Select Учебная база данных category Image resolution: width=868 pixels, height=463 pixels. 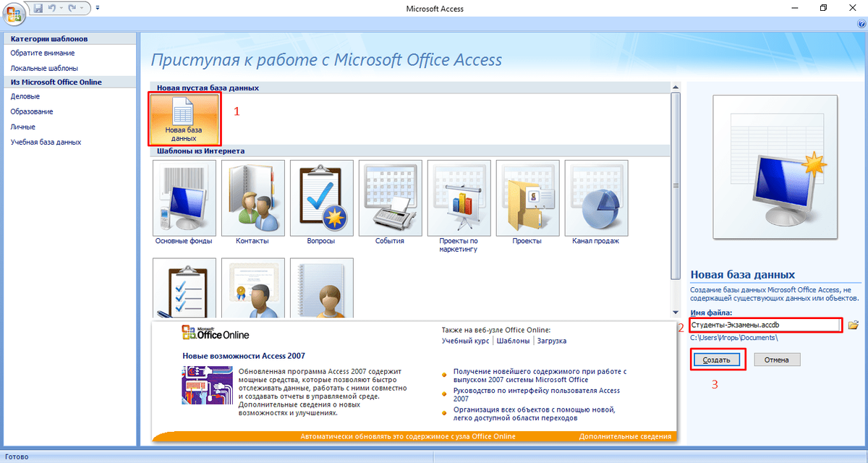tap(46, 143)
